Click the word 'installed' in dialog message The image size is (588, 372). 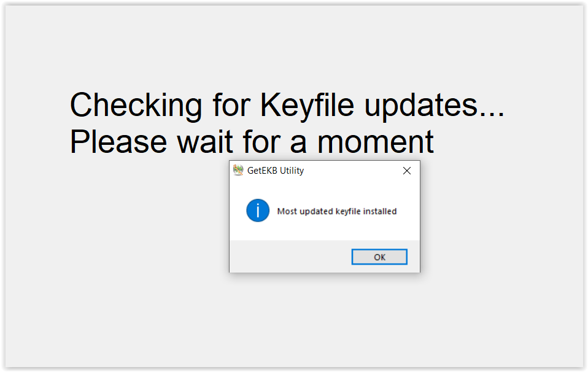click(379, 211)
